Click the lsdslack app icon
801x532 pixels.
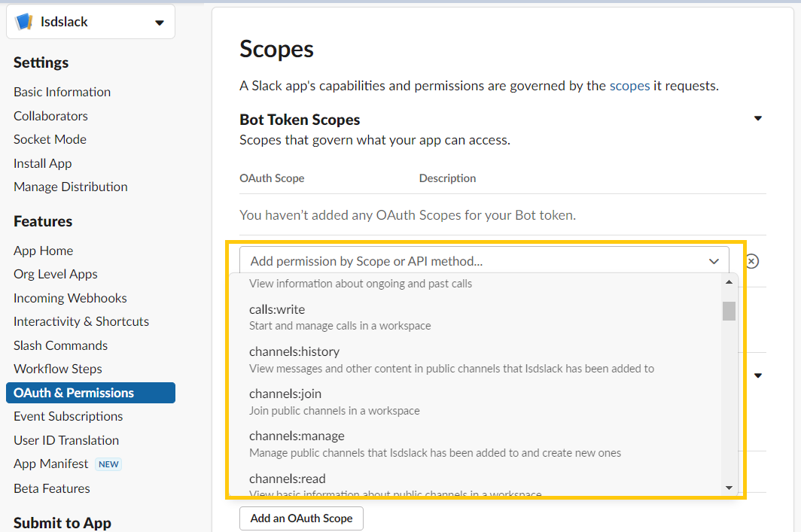point(24,22)
